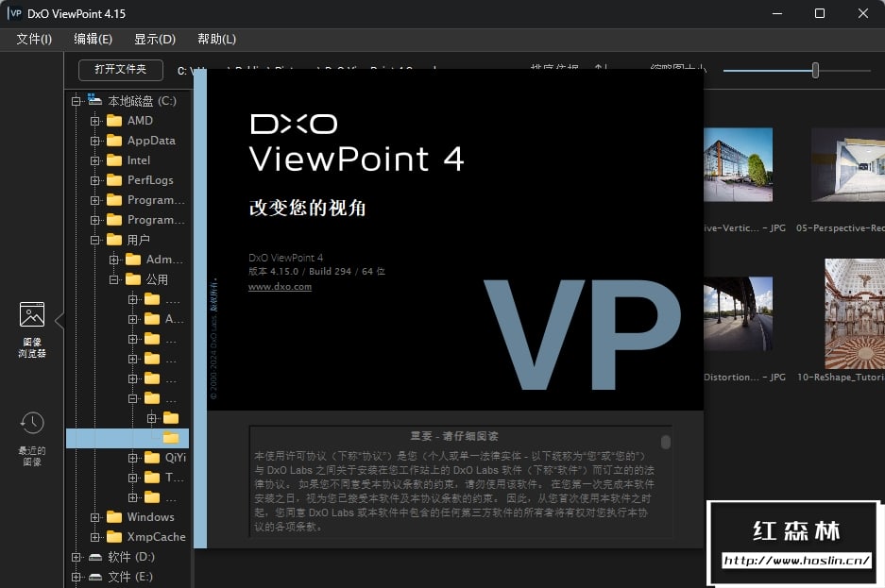Select the AMD folder icon

tap(114, 121)
